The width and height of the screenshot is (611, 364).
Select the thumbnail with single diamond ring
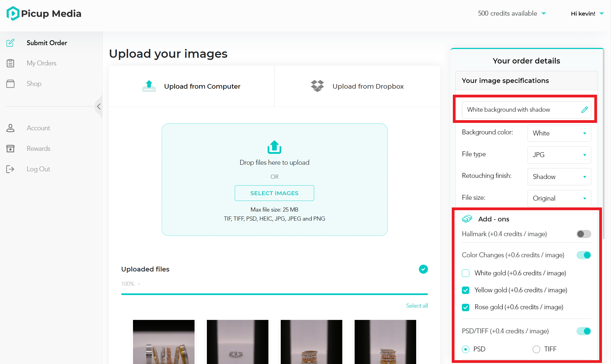238,342
